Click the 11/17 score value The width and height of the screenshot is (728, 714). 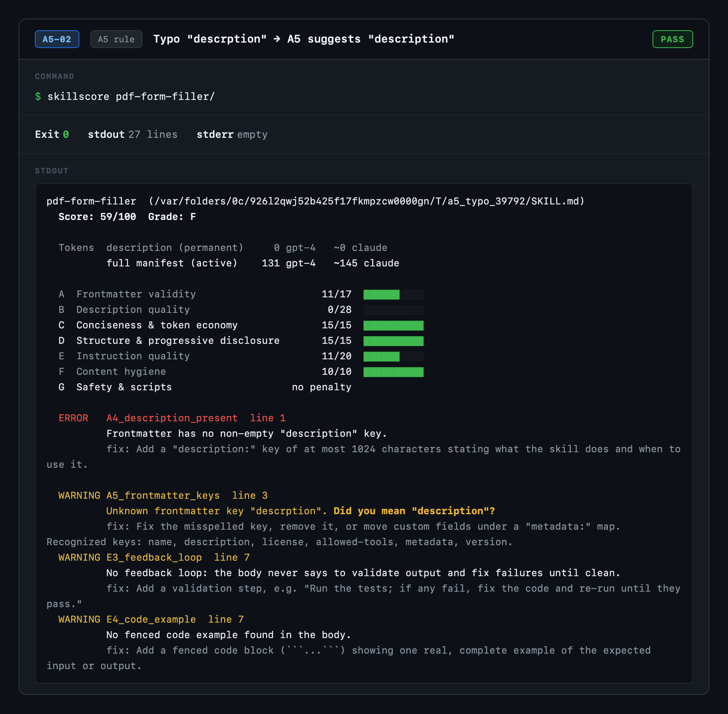point(337,294)
